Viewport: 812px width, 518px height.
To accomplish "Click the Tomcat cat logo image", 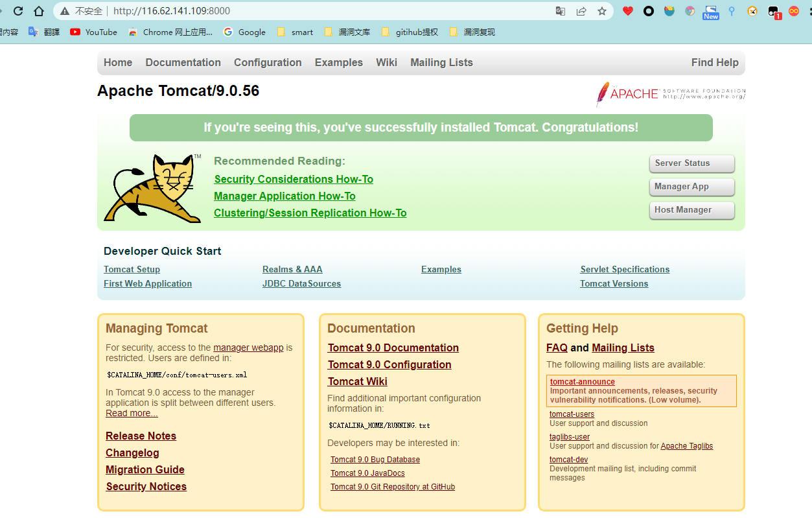I will [152, 188].
